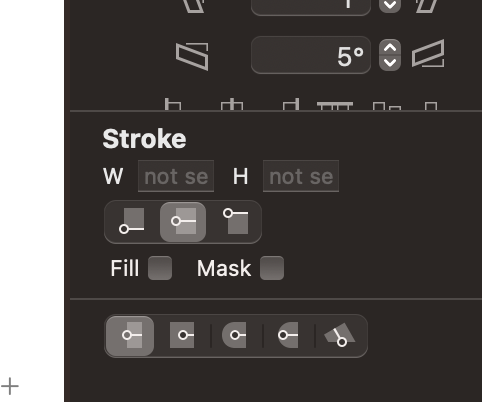This screenshot has width=482, height=402.
Task: Set stroke position centered on the path
Action: click(183, 222)
